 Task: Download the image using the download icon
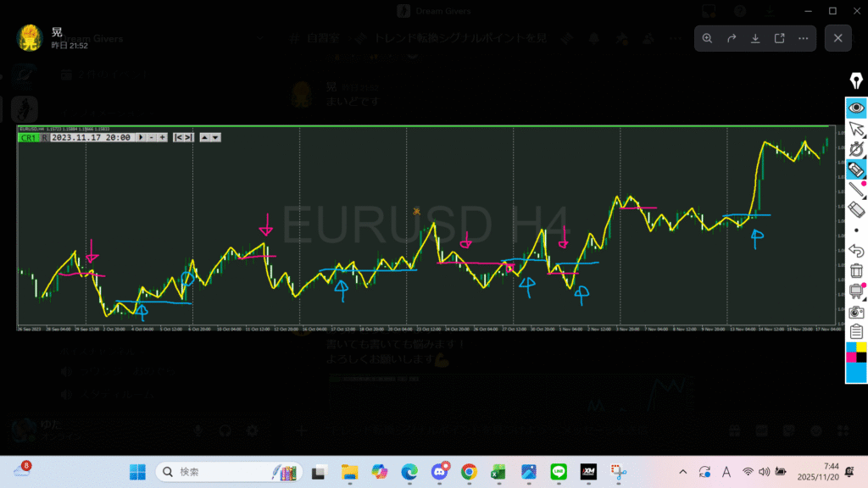(755, 38)
